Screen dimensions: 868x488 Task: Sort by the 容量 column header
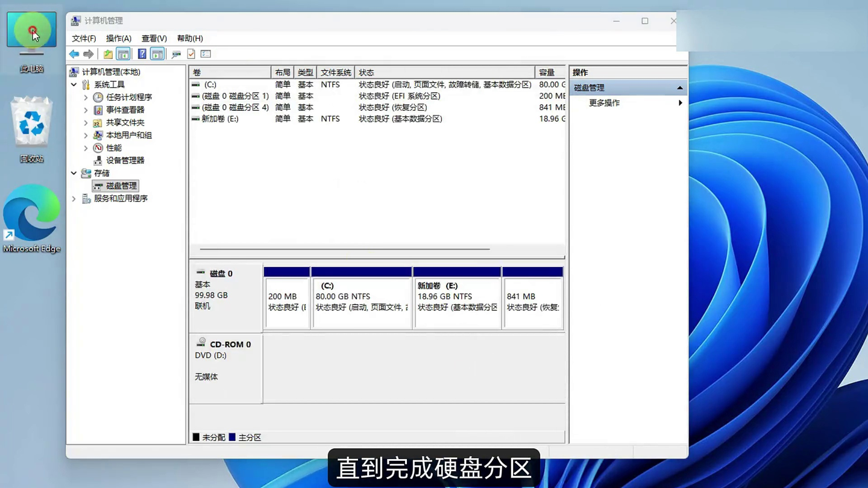[x=550, y=72]
